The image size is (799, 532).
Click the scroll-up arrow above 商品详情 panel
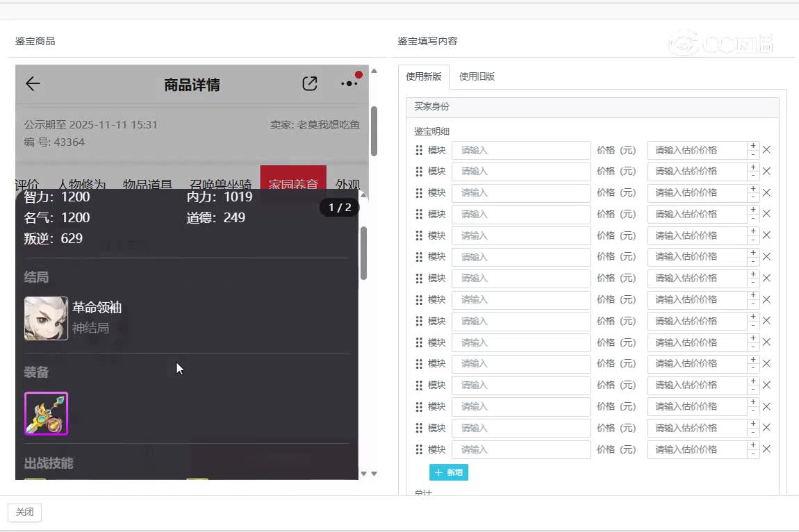(374, 71)
